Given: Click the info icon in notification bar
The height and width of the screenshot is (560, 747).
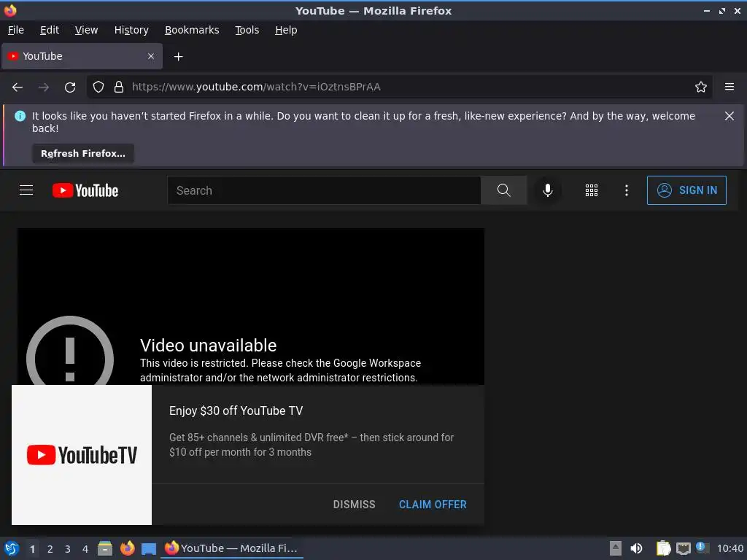Looking at the screenshot, I should pyautogui.click(x=20, y=116).
